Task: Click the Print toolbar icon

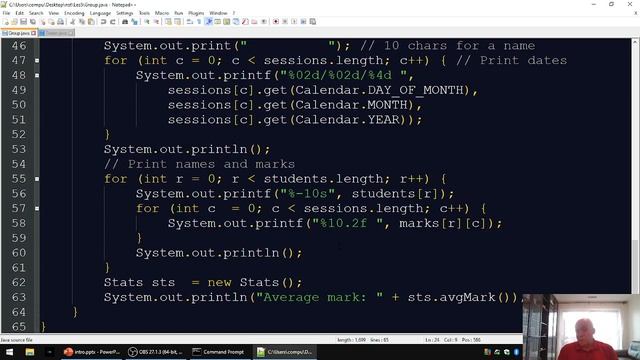Action: 60,22
